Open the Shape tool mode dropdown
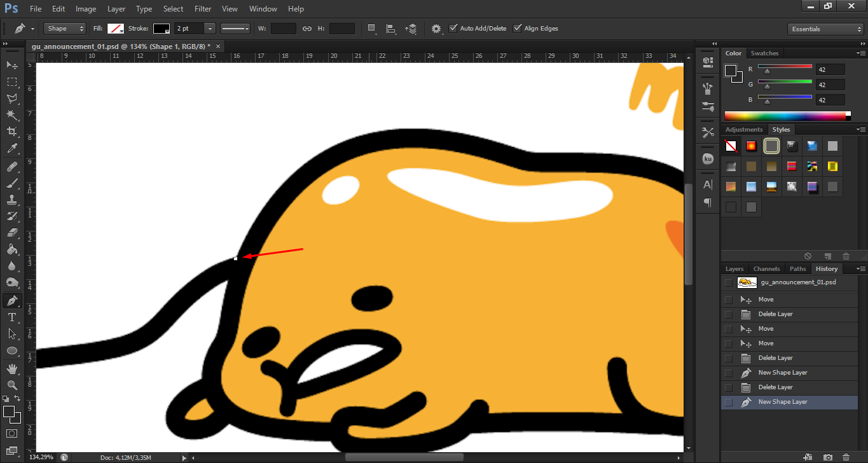The width and height of the screenshot is (868, 463). (x=65, y=29)
